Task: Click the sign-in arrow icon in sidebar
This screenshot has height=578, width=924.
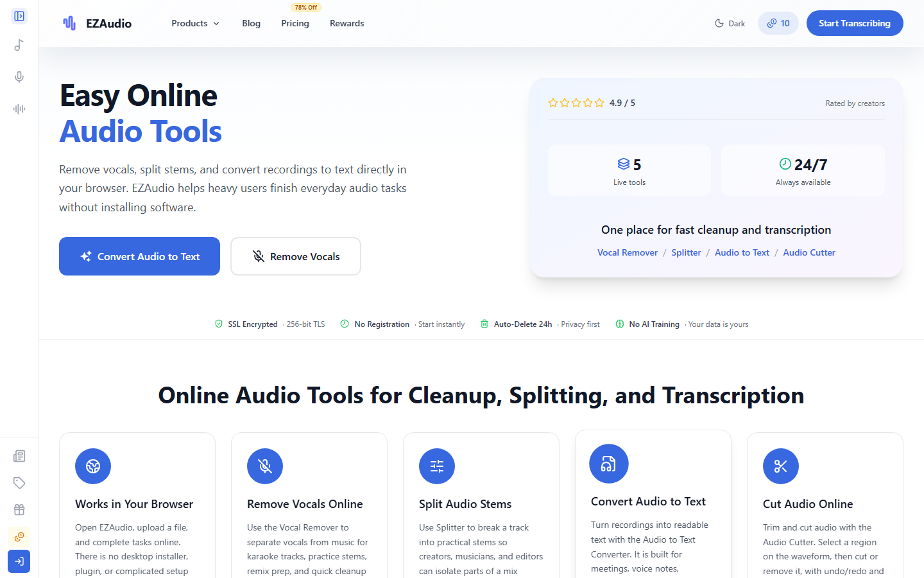Action: (19, 561)
